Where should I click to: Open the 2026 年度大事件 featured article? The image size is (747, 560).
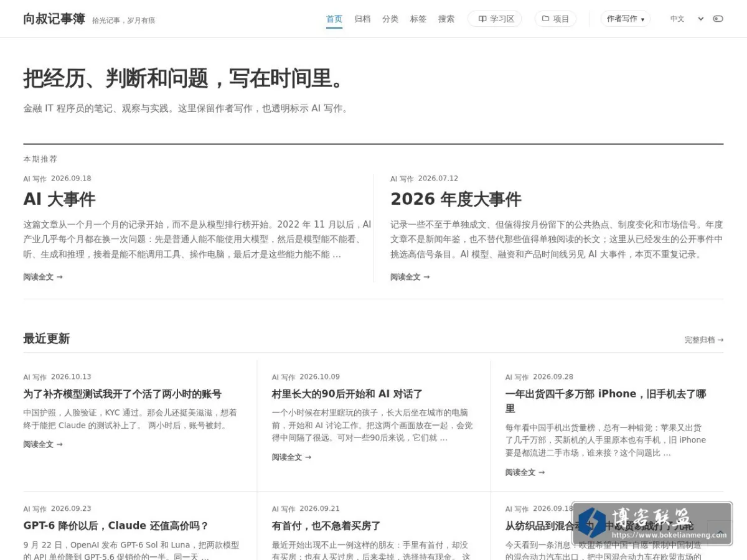pos(456,199)
